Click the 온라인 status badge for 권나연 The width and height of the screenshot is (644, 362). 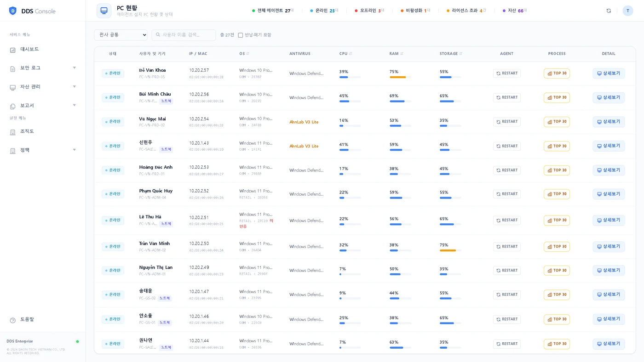click(113, 344)
